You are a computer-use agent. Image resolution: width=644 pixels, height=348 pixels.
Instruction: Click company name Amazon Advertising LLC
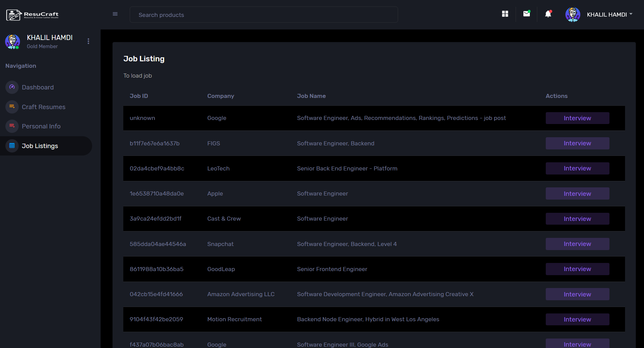(x=241, y=294)
